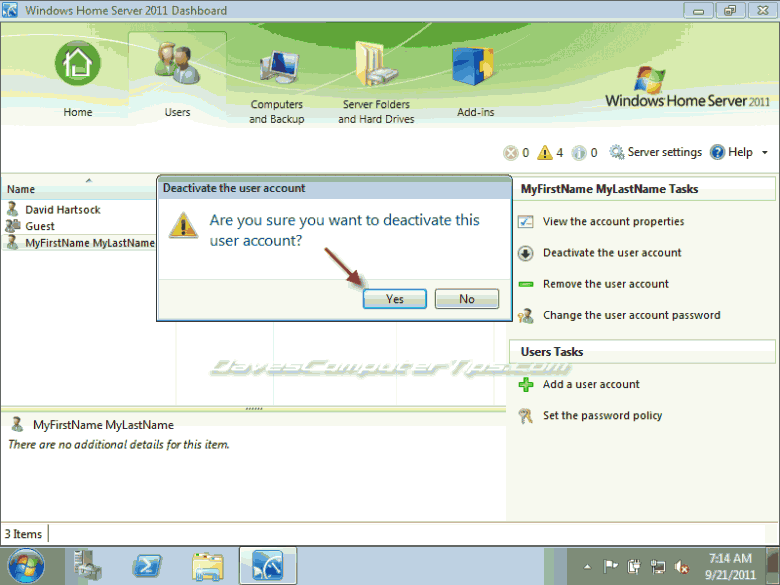
Task: Click the deactivate down-arrow icon
Action: 526,253
